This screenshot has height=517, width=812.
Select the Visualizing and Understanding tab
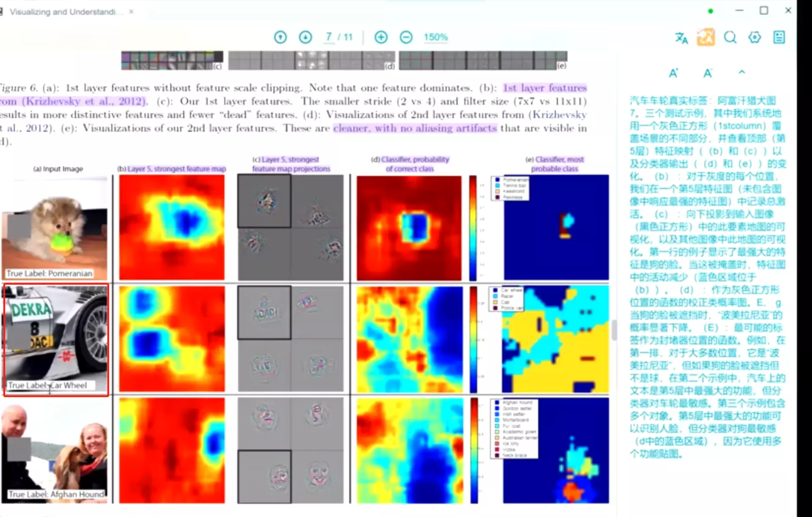66,12
